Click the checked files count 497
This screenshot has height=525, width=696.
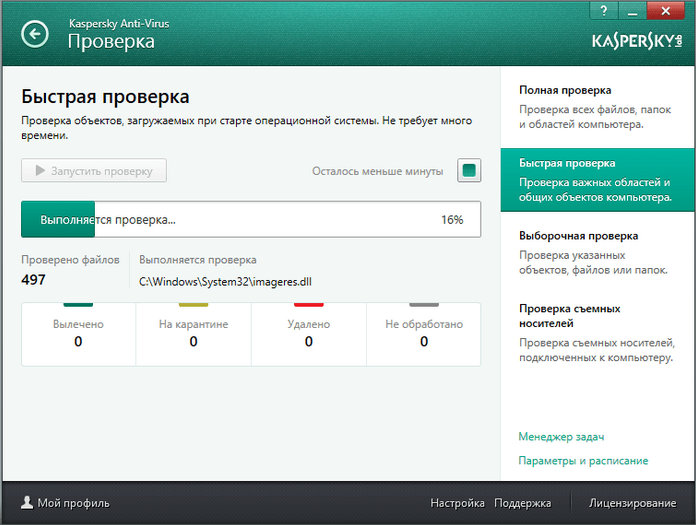click(33, 280)
